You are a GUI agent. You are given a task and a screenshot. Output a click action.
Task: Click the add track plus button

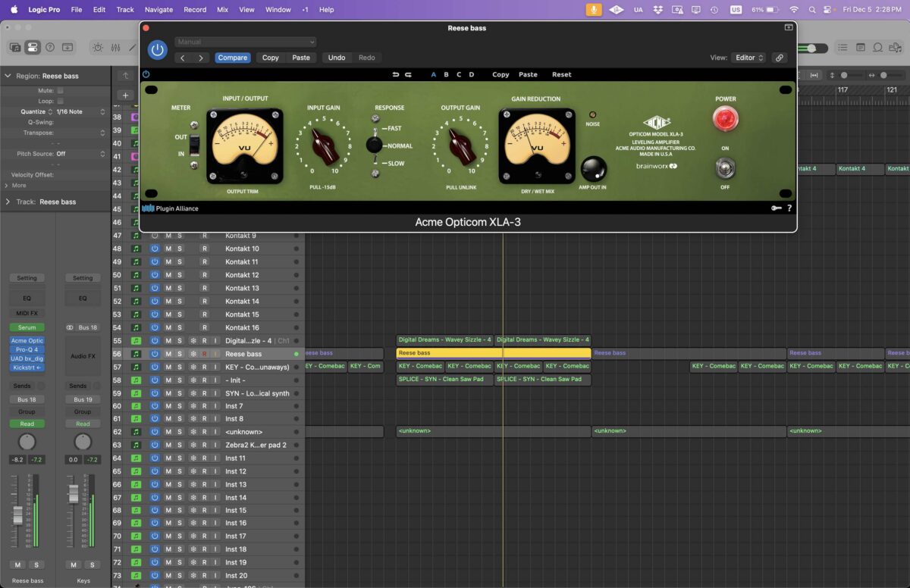[125, 95]
